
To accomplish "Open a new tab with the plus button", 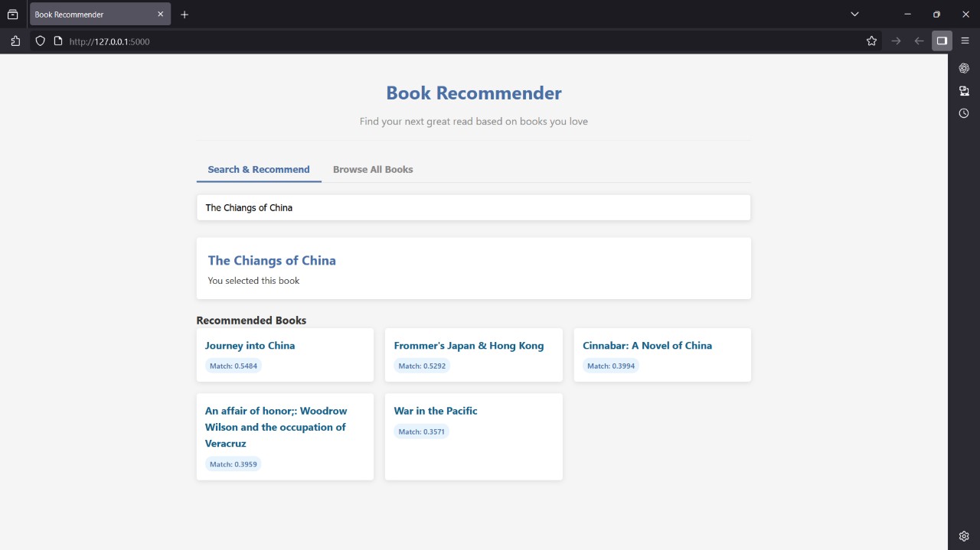I will point(184,14).
